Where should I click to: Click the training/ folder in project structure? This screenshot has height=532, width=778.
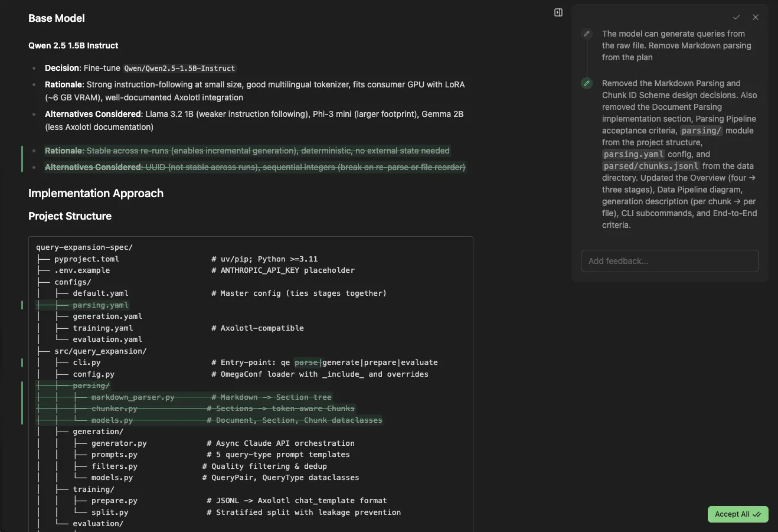(93, 489)
